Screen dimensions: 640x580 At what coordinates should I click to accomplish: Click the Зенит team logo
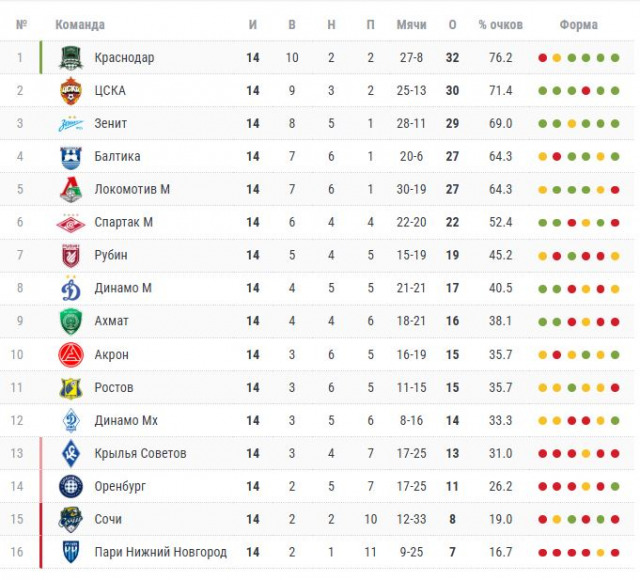[x=70, y=124]
